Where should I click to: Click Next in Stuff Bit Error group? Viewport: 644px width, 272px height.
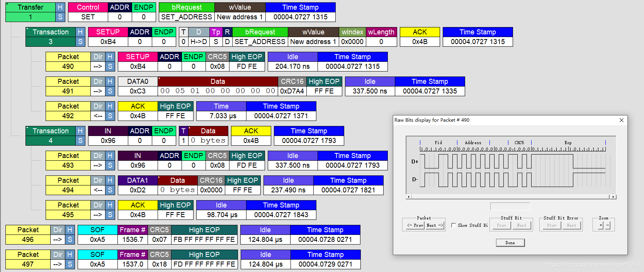572,225
